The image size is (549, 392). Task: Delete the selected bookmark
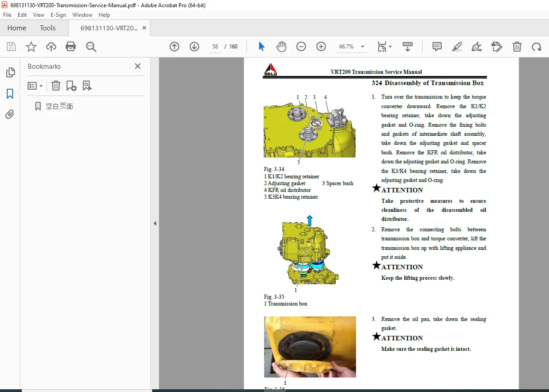point(55,86)
